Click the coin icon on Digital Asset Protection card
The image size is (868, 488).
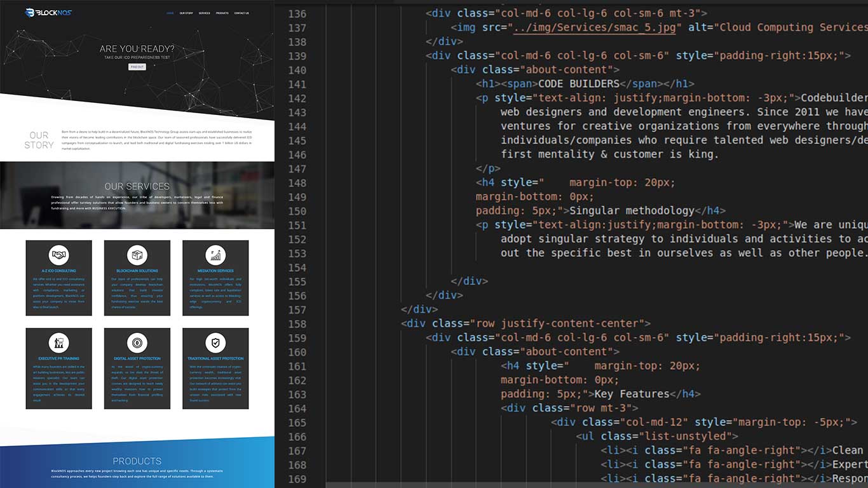pyautogui.click(x=137, y=343)
